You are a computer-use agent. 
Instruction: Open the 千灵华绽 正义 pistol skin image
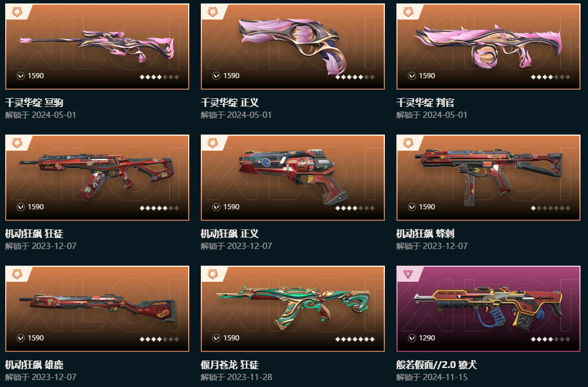(293, 47)
